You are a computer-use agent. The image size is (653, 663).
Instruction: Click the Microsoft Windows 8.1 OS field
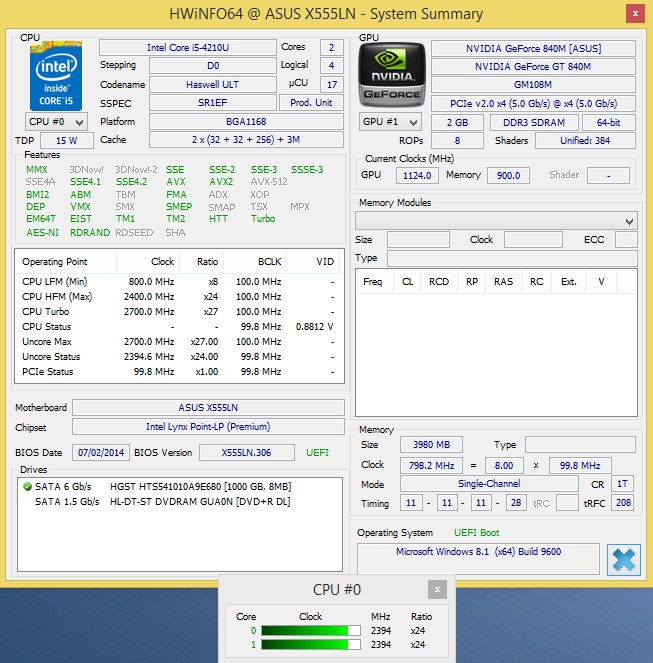478,559
